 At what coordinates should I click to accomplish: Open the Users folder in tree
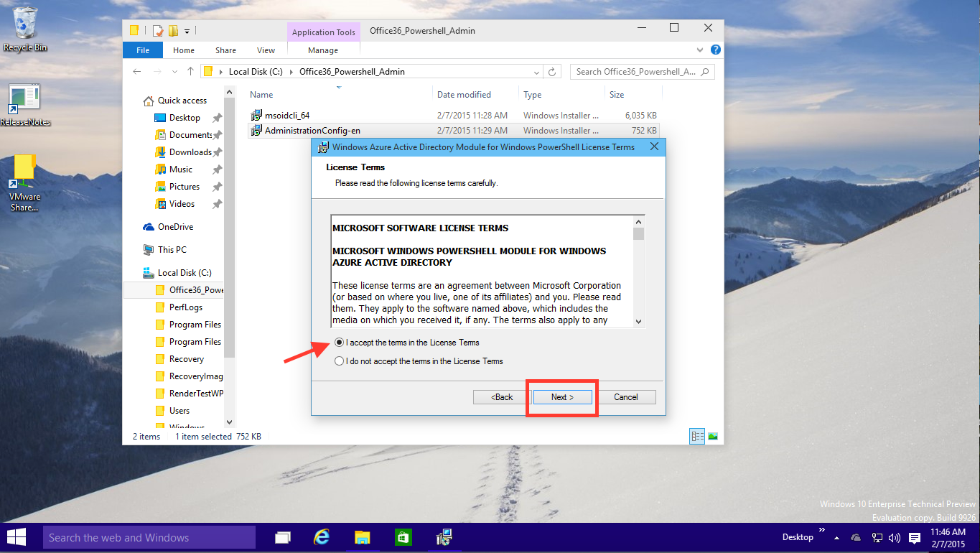click(179, 411)
